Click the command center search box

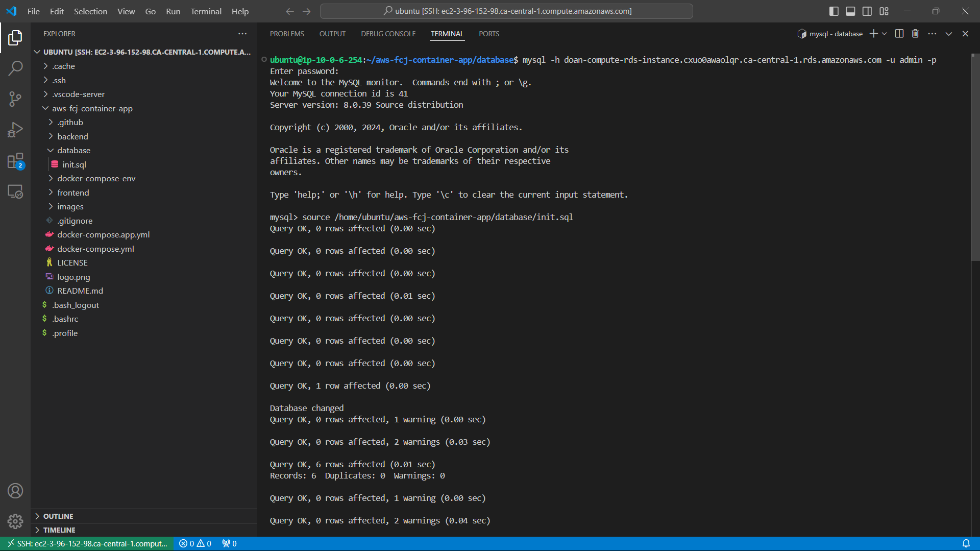click(506, 11)
